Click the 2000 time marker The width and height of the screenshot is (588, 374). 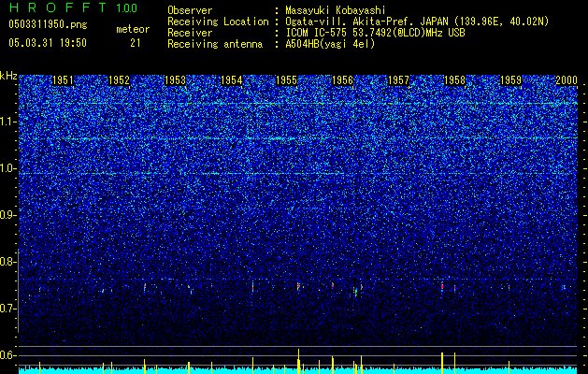pyautogui.click(x=566, y=80)
